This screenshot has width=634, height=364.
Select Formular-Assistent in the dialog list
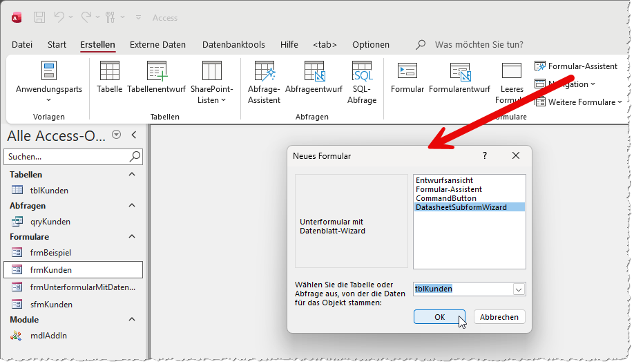coord(448,189)
